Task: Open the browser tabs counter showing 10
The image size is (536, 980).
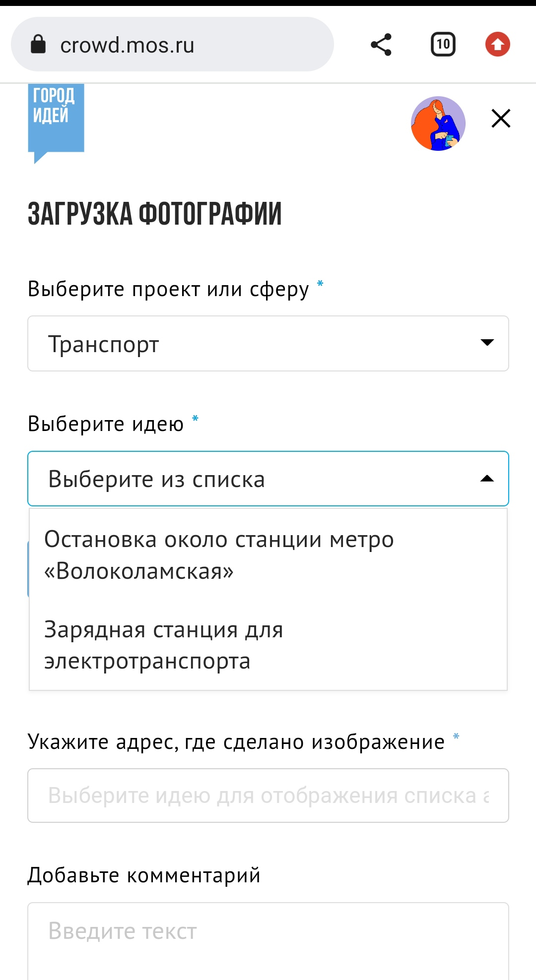Action: coord(443,45)
